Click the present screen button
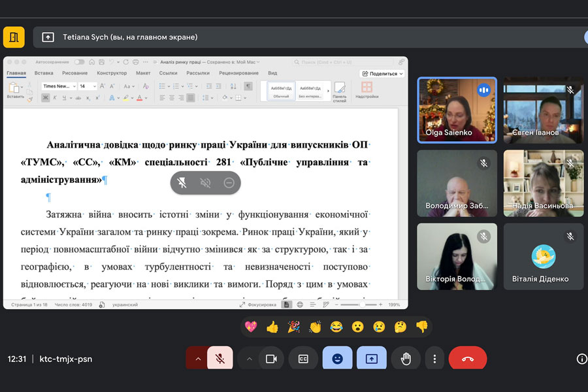The width and height of the screenshot is (588, 392). click(x=372, y=359)
